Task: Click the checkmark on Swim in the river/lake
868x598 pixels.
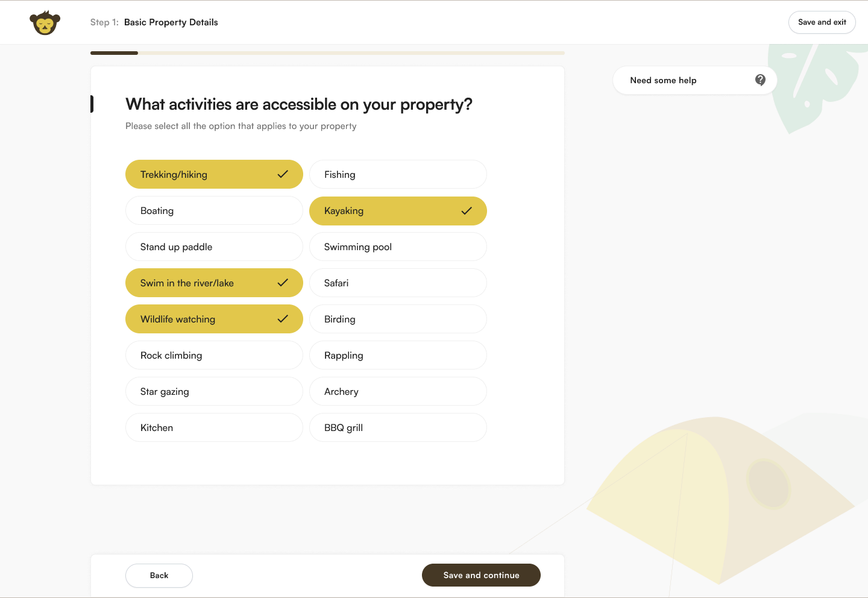Action: click(283, 283)
